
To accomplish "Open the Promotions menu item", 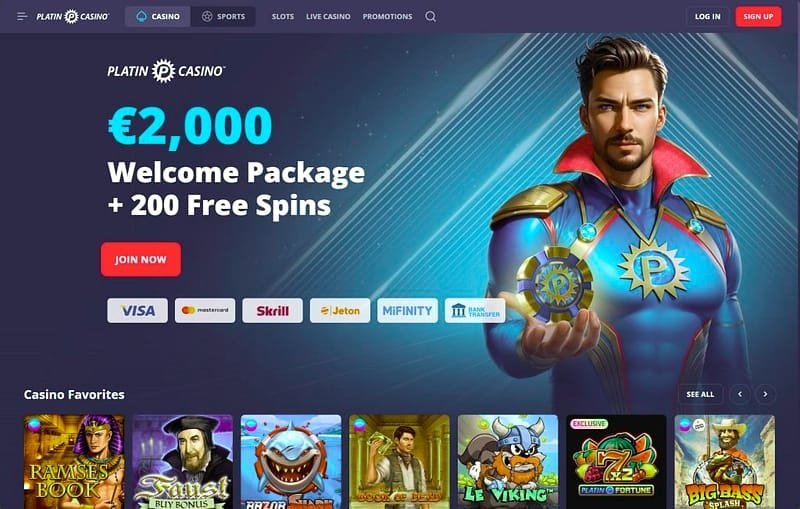I will click(387, 16).
